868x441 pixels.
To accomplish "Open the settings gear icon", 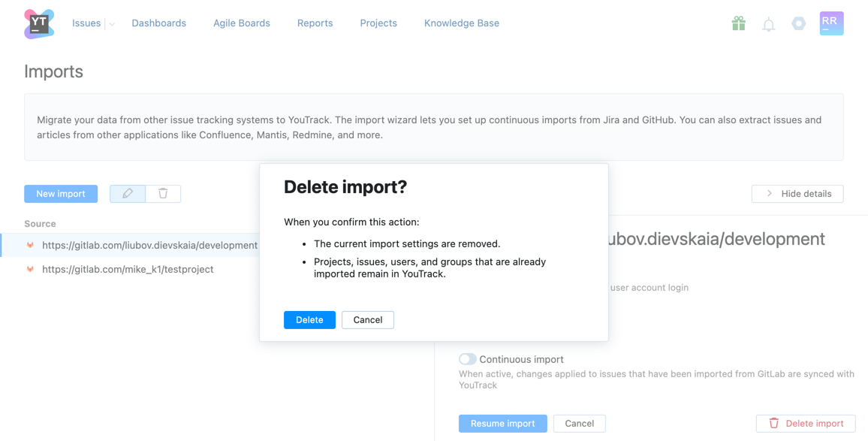I will click(x=798, y=23).
